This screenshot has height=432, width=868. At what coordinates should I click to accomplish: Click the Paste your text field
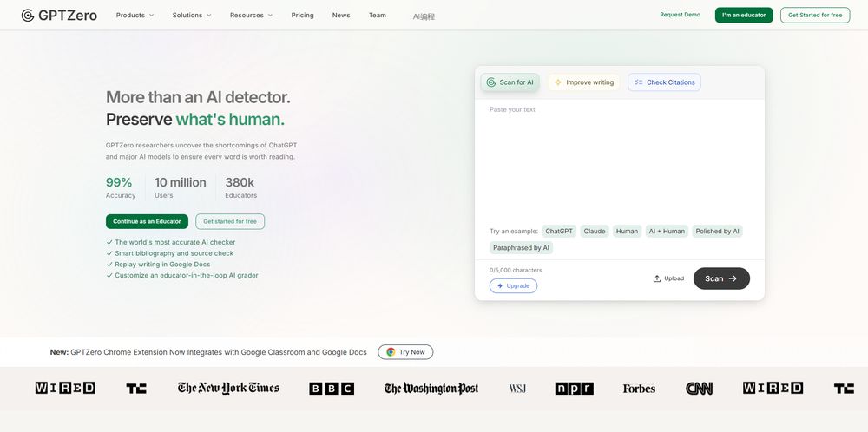(x=619, y=156)
